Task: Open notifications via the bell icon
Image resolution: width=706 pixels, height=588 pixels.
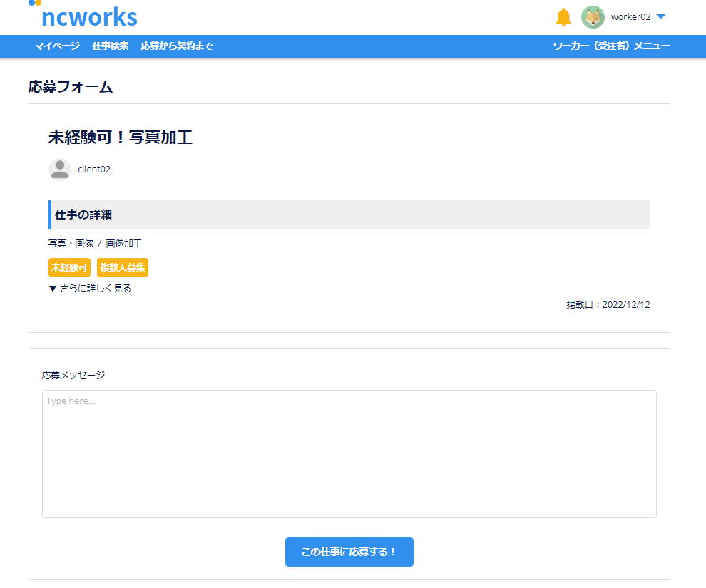Action: [x=563, y=17]
